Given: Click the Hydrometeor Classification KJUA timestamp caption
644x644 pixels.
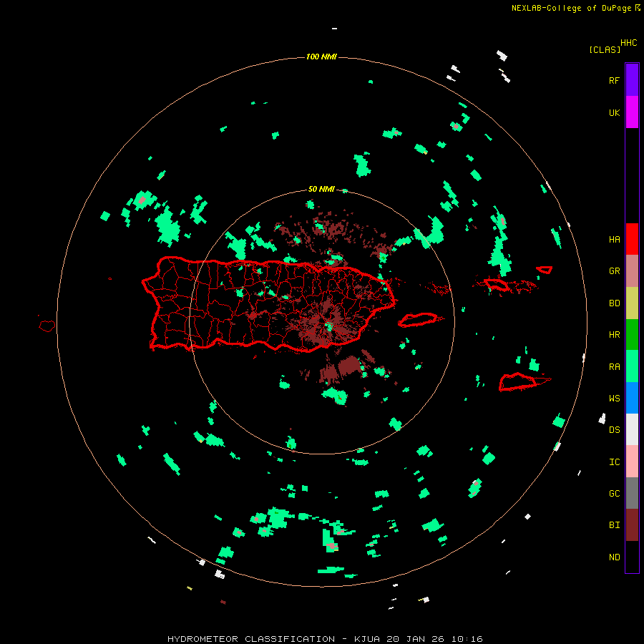Looking at the screenshot, I should click(x=325, y=639).
